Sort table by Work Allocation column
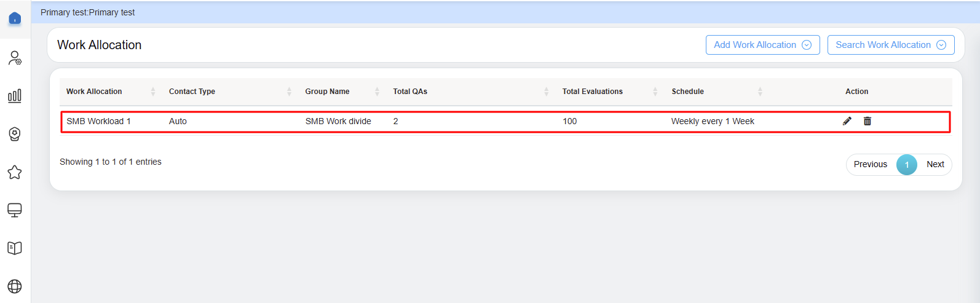Screen dimensions: 980x303 click(94, 92)
